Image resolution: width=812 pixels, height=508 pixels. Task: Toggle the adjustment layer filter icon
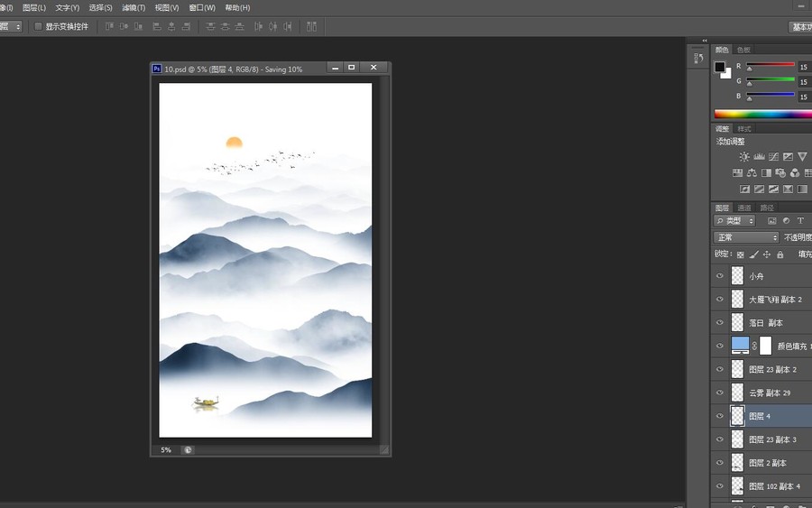[786, 220]
